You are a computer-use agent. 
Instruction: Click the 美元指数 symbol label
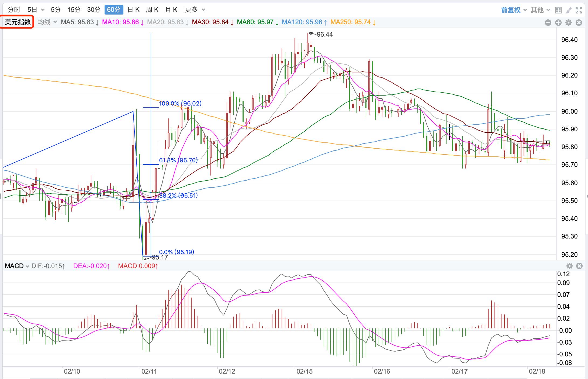[x=18, y=22]
